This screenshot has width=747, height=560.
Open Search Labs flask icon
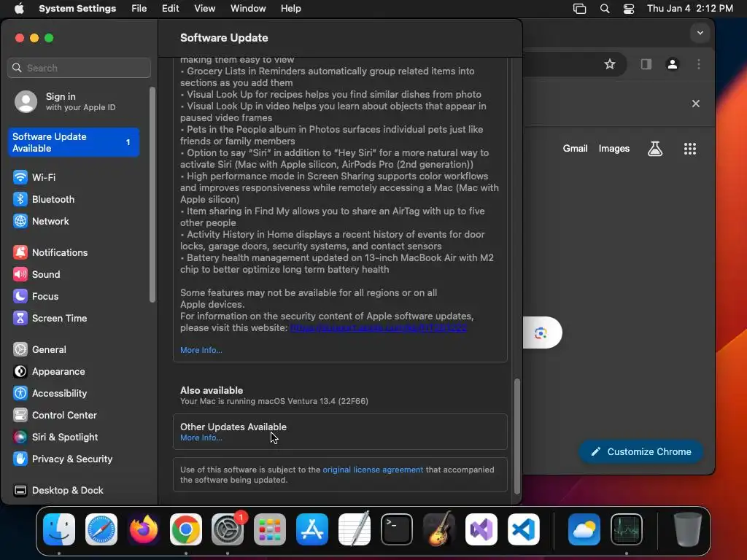coord(655,149)
